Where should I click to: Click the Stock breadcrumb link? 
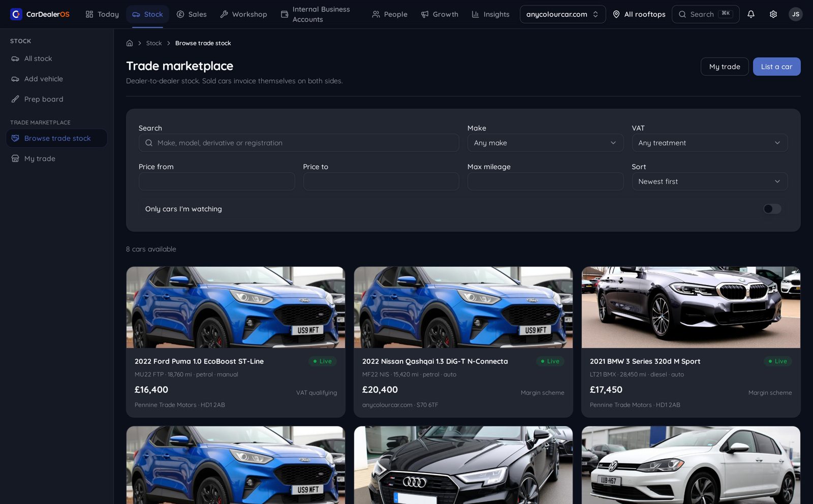[x=154, y=43]
